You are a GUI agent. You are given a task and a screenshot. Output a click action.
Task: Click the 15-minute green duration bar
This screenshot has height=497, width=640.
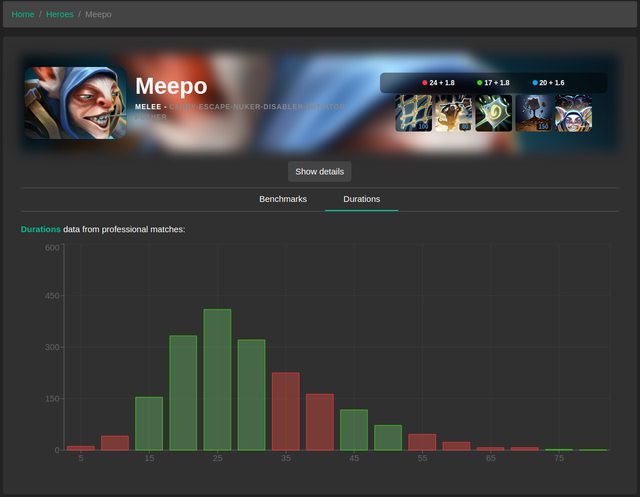tap(149, 424)
